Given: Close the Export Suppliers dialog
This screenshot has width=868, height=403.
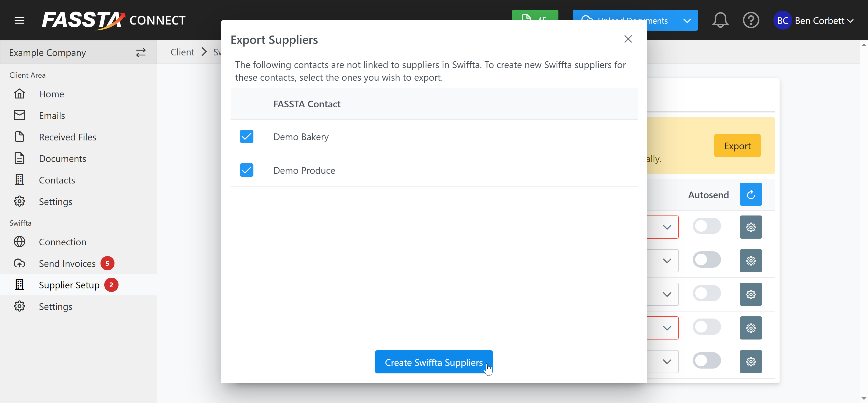Looking at the screenshot, I should 628,39.
